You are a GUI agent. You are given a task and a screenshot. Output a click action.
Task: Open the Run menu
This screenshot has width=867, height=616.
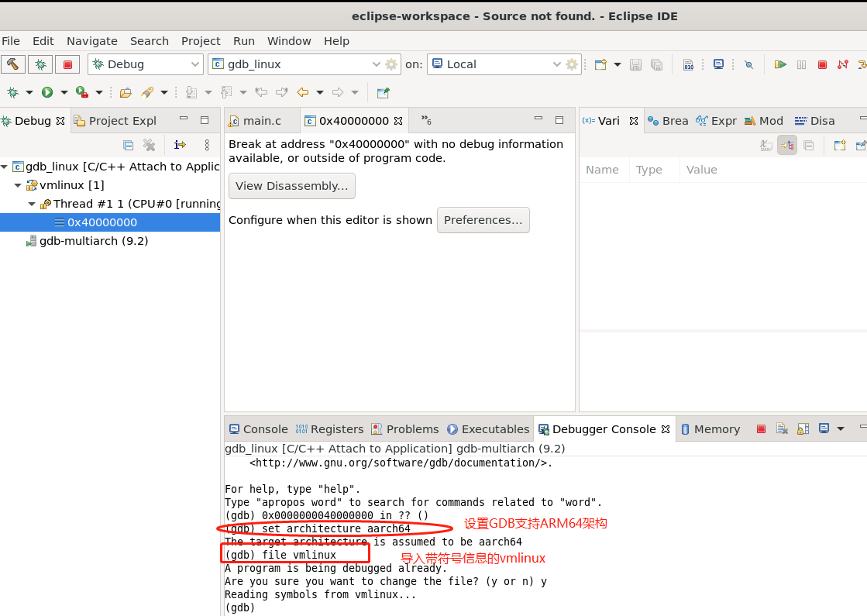point(244,41)
